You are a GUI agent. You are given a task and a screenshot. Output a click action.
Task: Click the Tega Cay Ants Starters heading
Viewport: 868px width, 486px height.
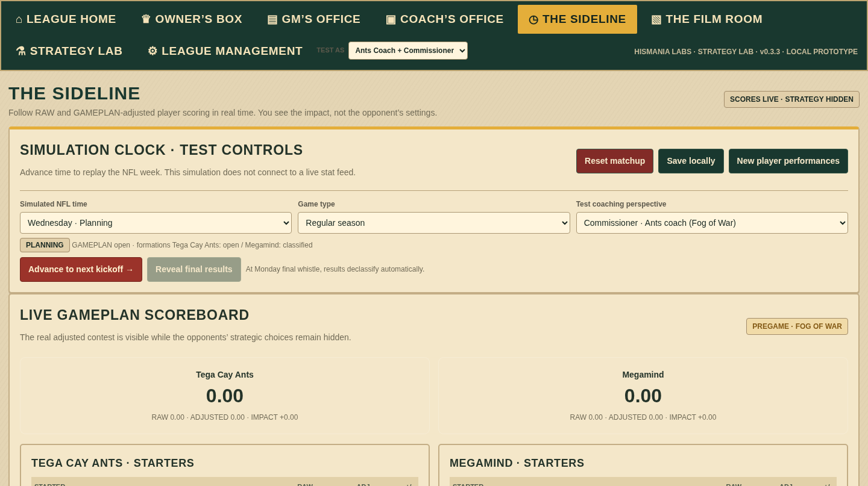[x=113, y=463]
